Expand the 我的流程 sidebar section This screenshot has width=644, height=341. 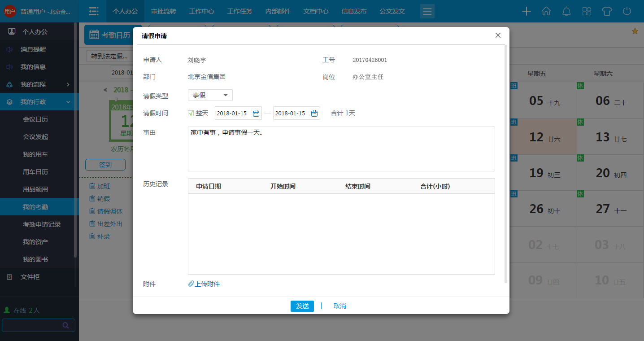tap(68, 84)
